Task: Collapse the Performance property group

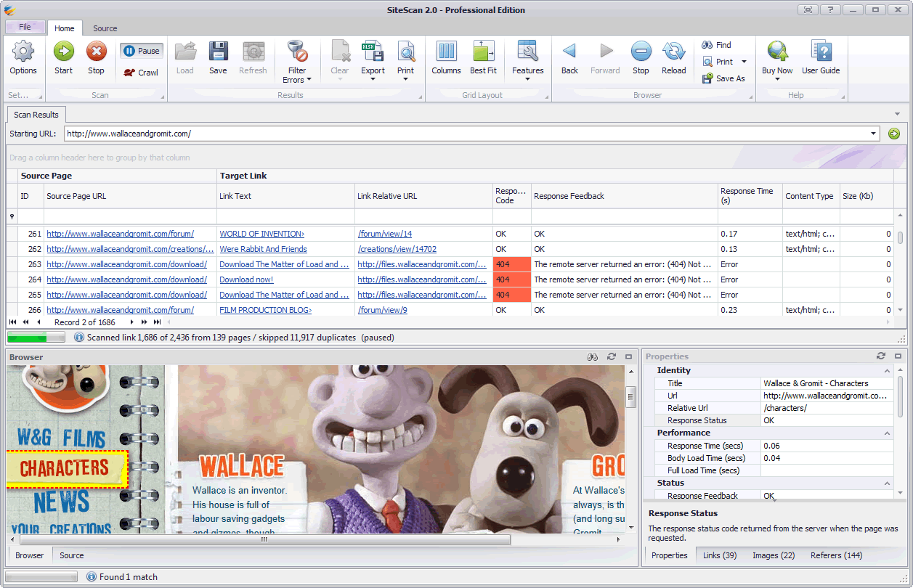Action: point(887,433)
